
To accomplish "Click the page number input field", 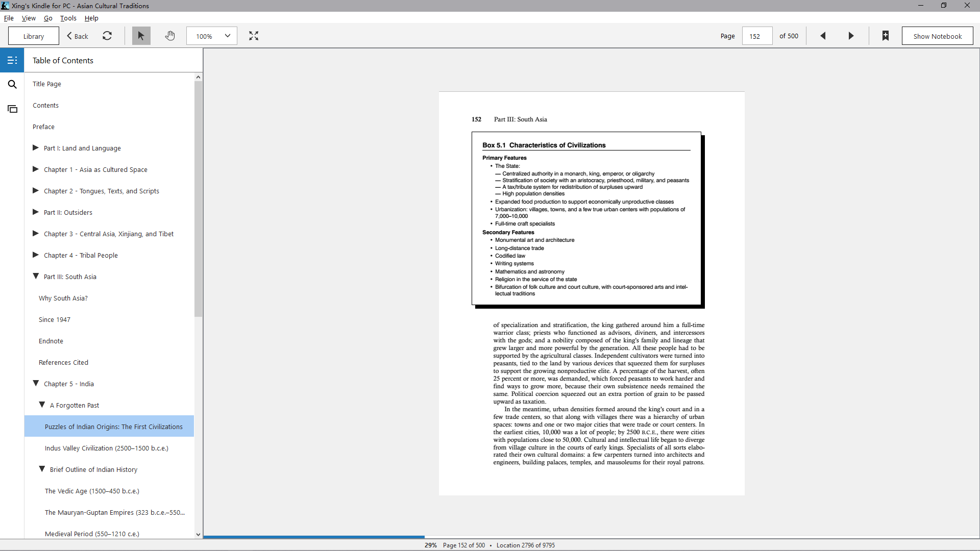I will point(757,36).
